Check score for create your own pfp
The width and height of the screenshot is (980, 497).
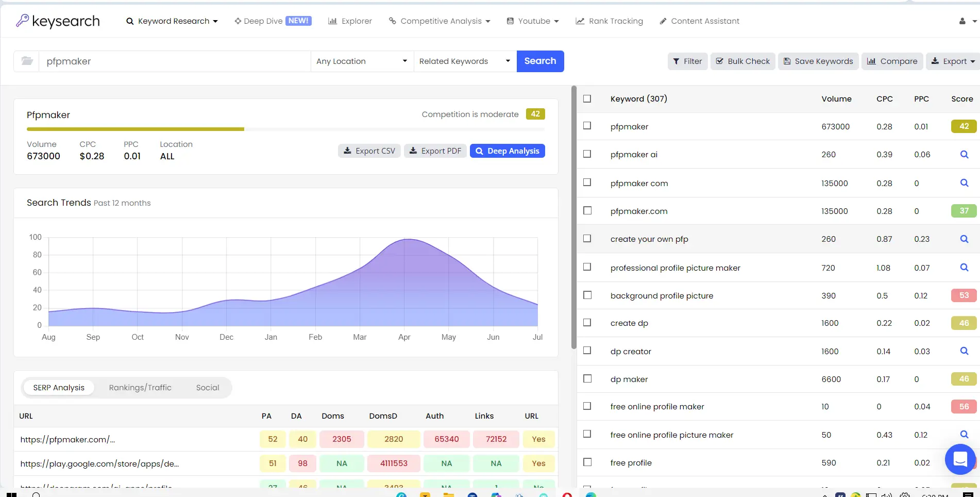click(964, 239)
